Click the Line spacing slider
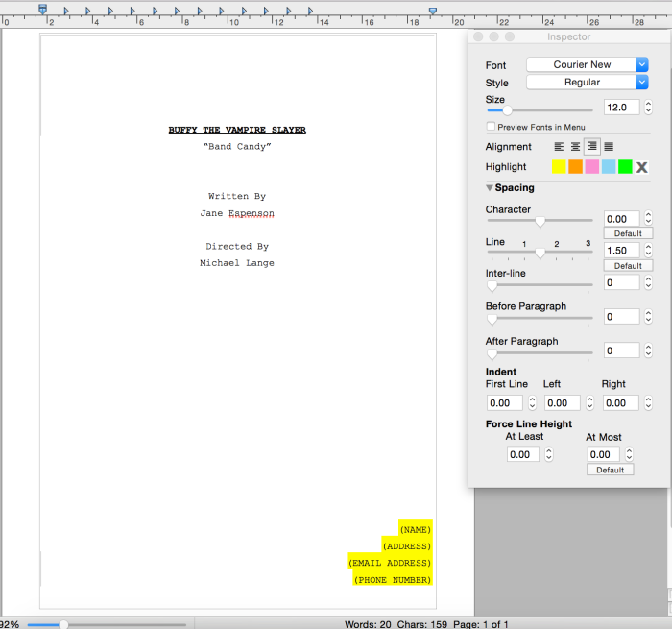This screenshot has height=629, width=672. tap(540, 253)
